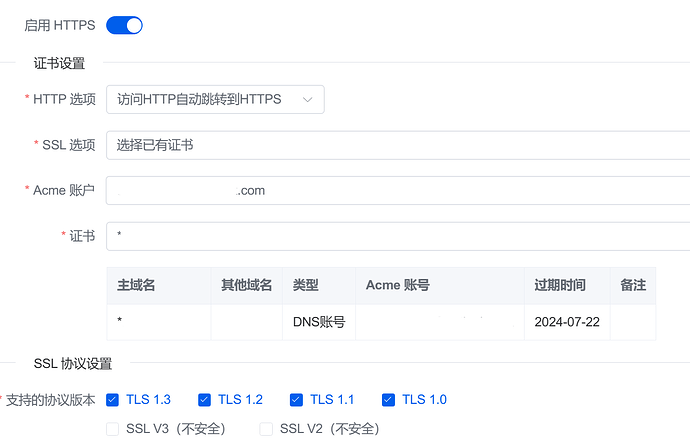Viewport: 690px width, 444px height.
Task: Click the expiry date 2024-07-22
Action: tap(567, 322)
